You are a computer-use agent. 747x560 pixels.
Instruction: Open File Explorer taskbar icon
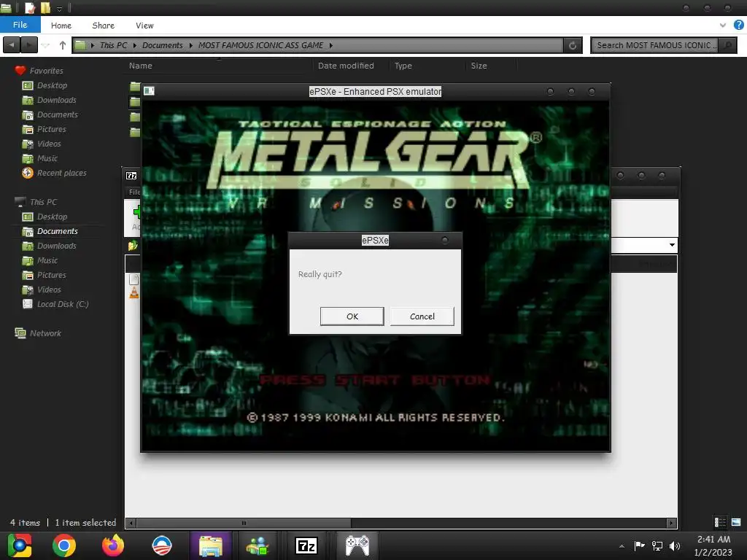211,545
